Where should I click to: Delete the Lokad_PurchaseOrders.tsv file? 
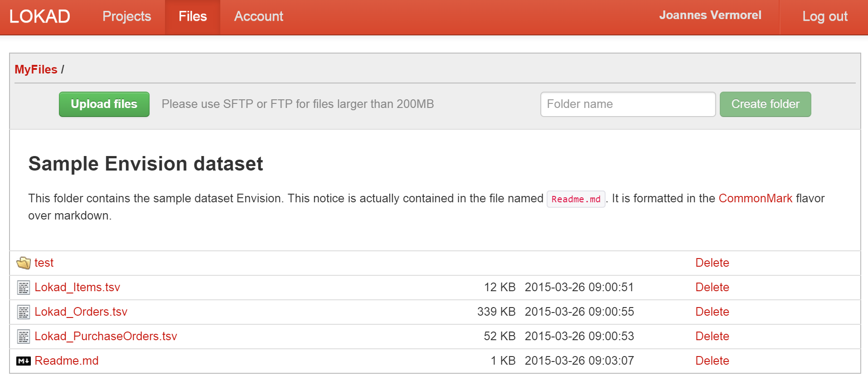pyautogui.click(x=712, y=337)
